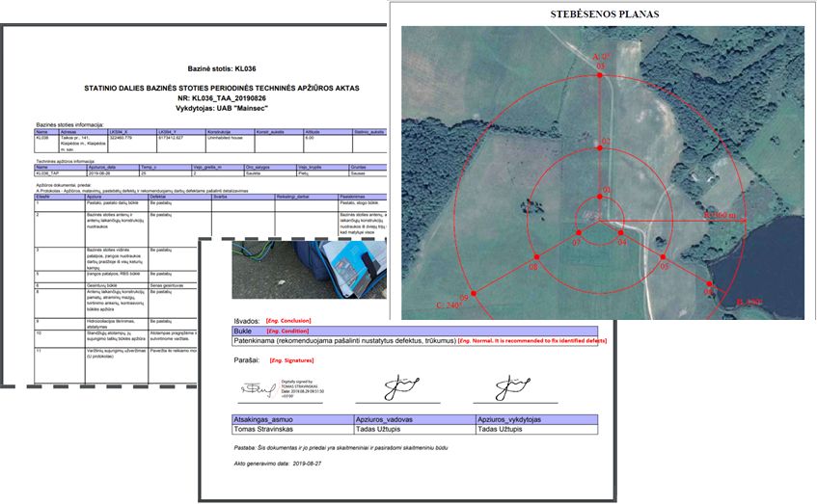This screenshot has width=817, height=504.
Task: Click the red monitoring point labeled 05
Action: click(x=663, y=257)
